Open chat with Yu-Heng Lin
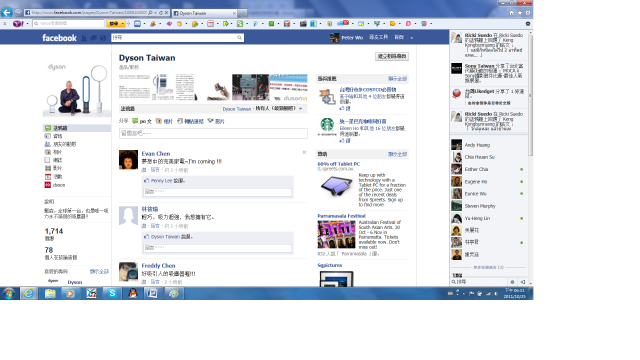The width and height of the screenshot is (640, 360). (488, 218)
